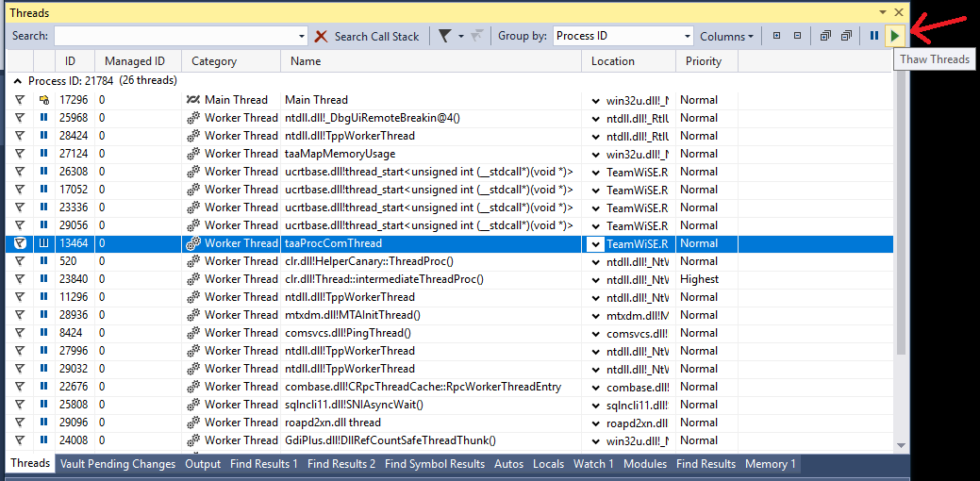Screen dimensions: 980x481
Task: Click the frozen pause icon of thread 11296
Action: 43,297
